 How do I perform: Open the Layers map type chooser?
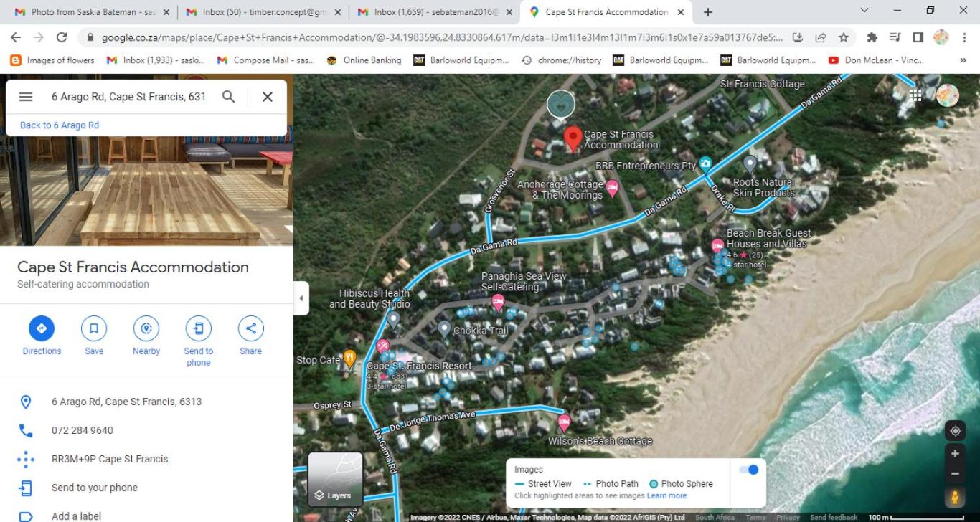click(x=335, y=479)
